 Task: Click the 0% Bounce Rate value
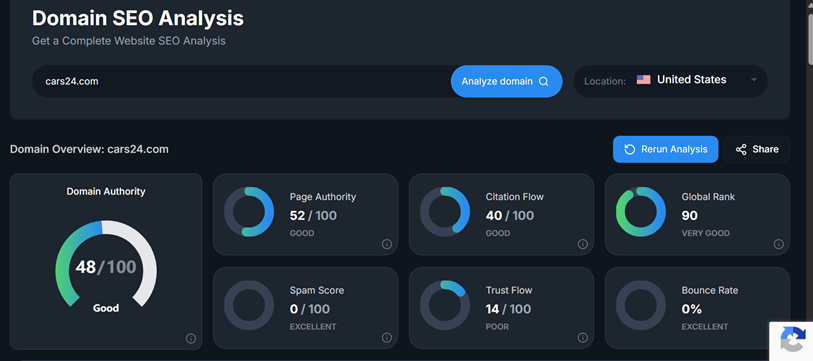tap(691, 309)
